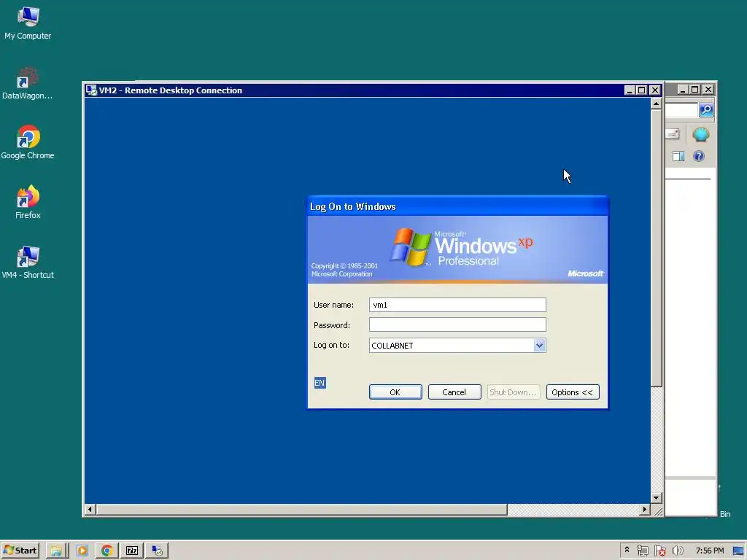Click the horizontal scrollbar right arrow
Image resolution: width=747 pixels, height=560 pixels.
645,510
